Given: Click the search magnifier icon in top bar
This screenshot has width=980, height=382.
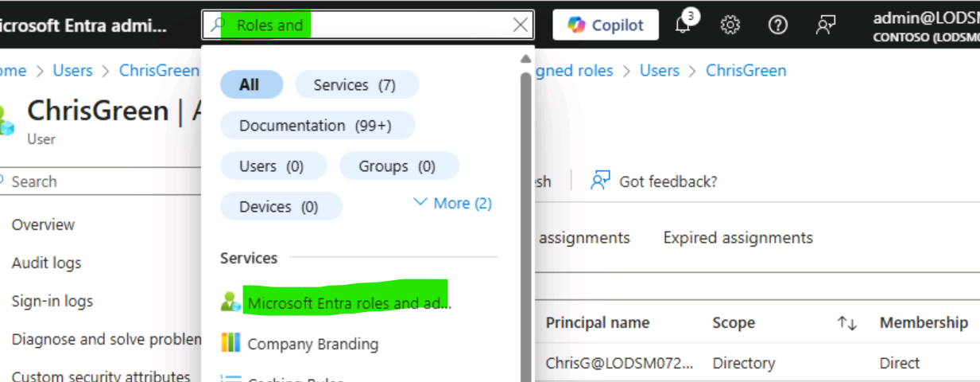Looking at the screenshot, I should coord(219,25).
